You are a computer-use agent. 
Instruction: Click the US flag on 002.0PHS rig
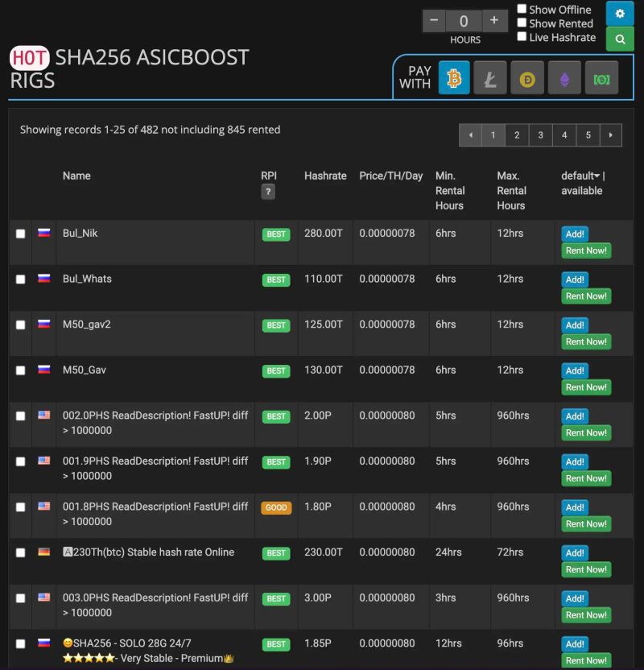(43, 416)
